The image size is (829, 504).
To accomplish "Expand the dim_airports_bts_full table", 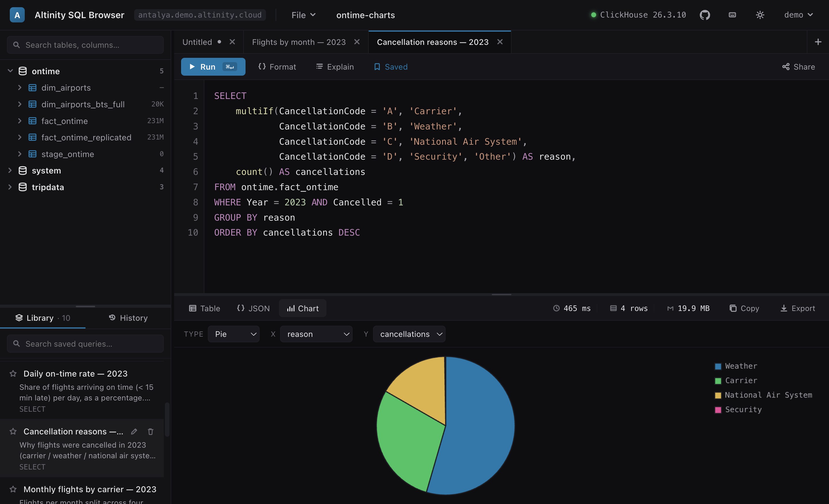I will point(20,104).
